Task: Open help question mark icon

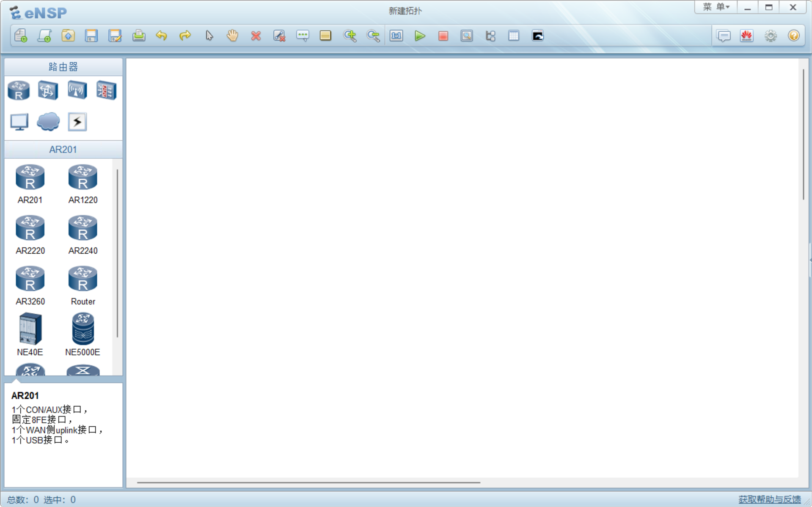Action: 794,36
